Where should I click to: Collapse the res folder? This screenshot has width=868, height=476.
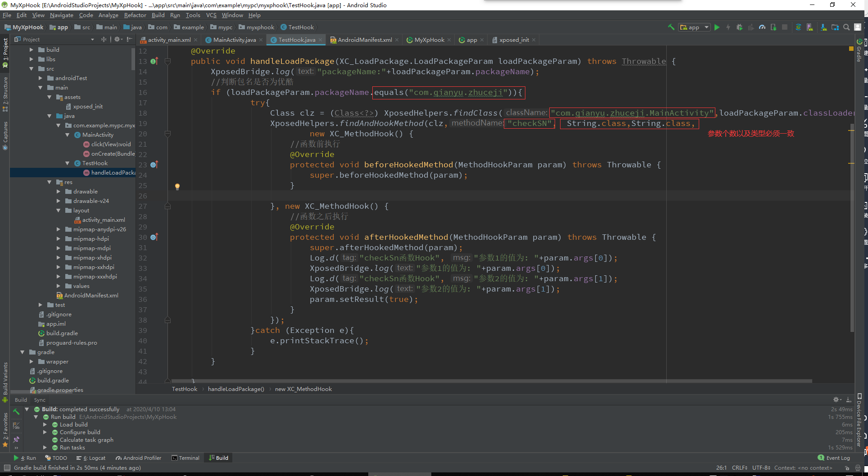pos(49,182)
